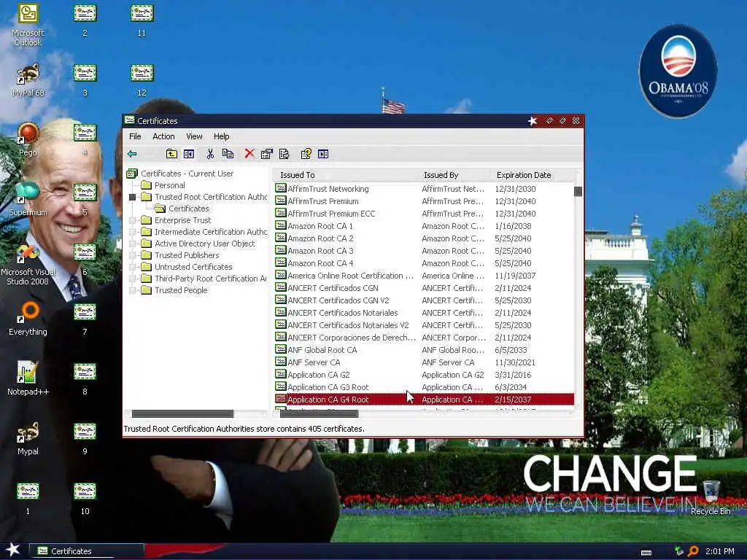Launch Pego desktop shortcut
Screen dimensions: 747x560
[x=28, y=139]
